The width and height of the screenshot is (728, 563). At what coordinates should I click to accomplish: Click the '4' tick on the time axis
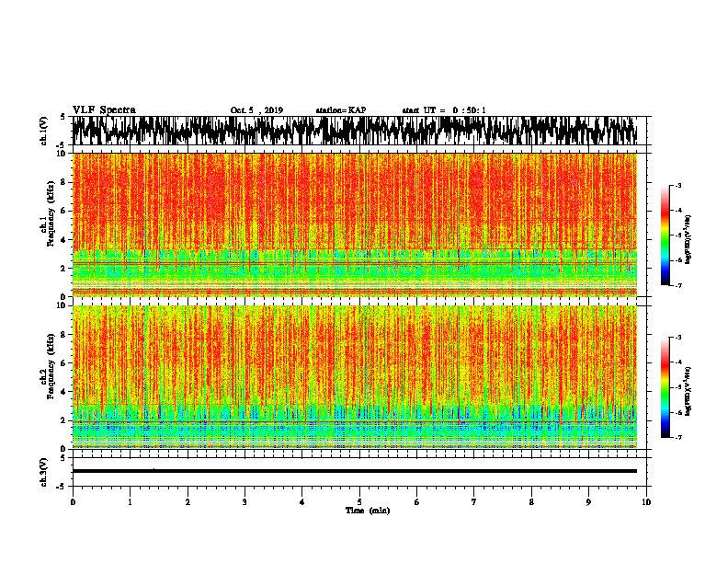coord(302,502)
